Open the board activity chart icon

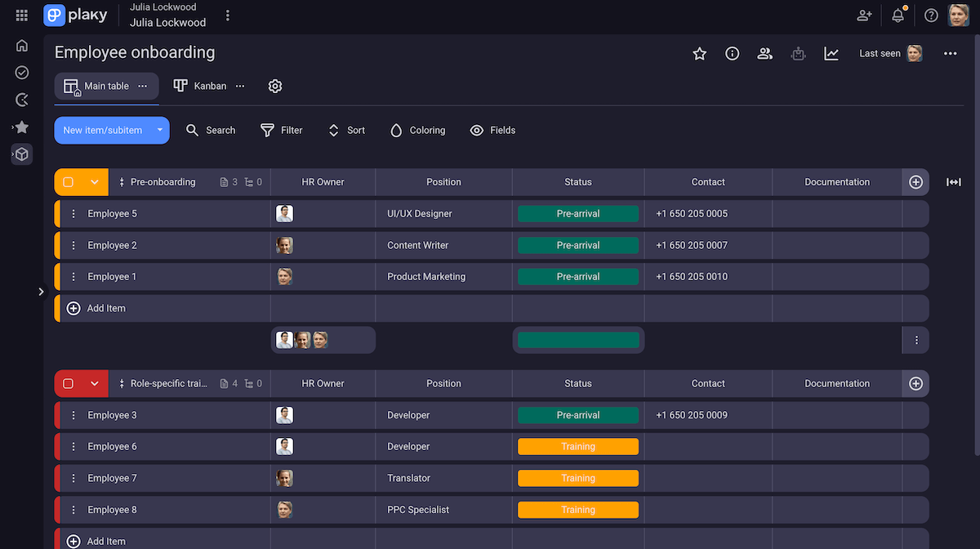point(831,52)
